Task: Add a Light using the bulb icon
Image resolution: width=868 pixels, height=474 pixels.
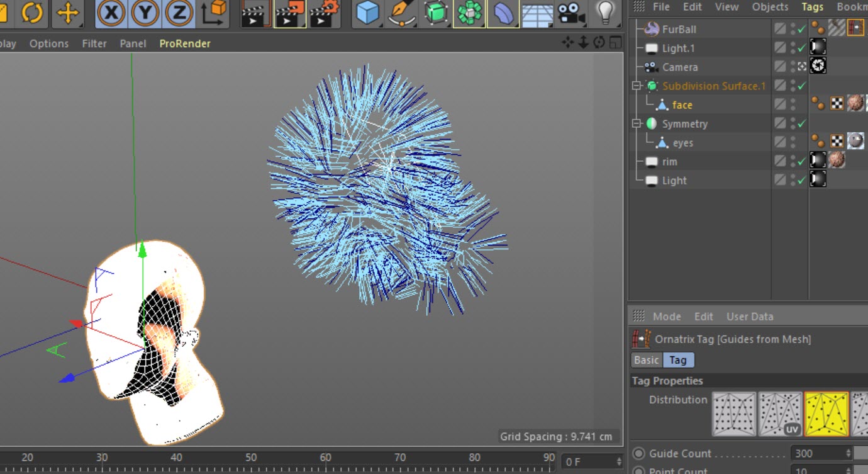Action: [605, 13]
